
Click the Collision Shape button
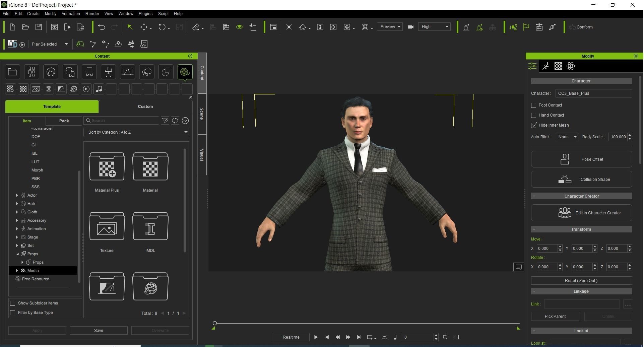581,179
